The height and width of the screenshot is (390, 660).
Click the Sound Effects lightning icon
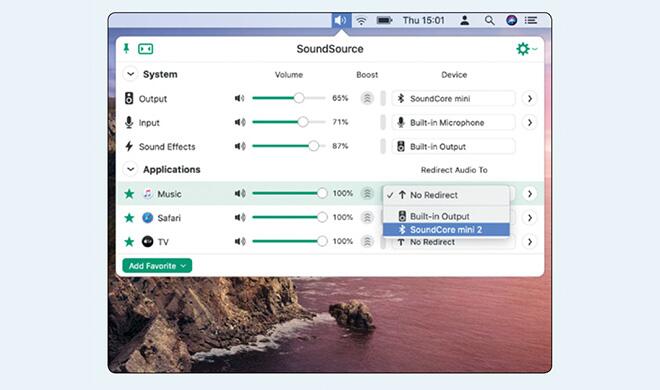(x=129, y=146)
